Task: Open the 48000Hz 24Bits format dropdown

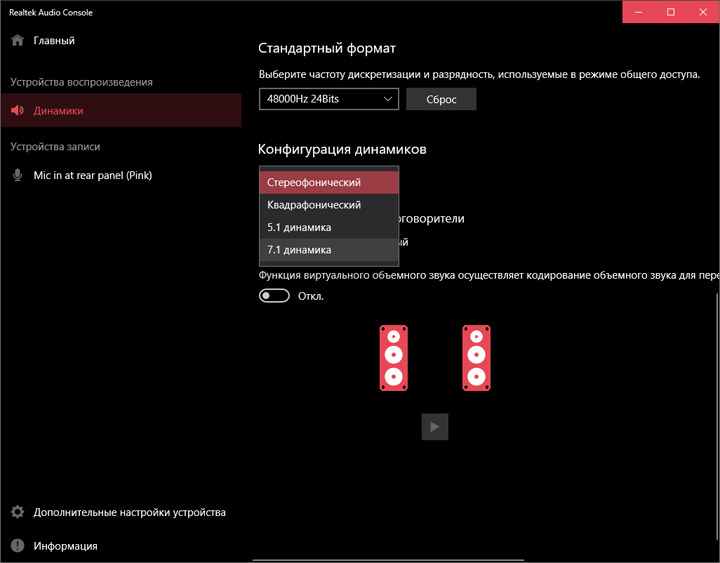Action: 329,99
